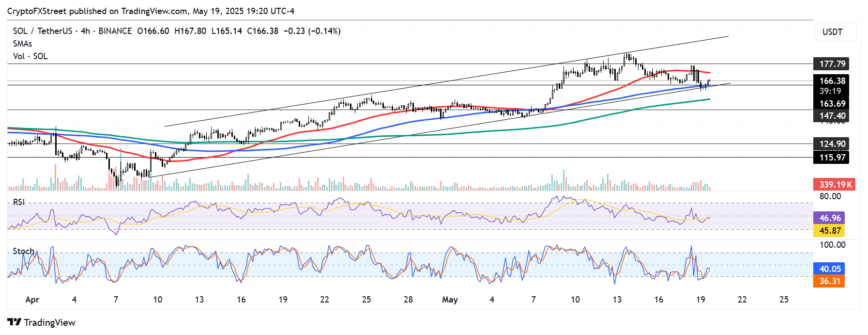Click the SOL / TetherUS symbol title
868x335 pixels.
point(43,31)
